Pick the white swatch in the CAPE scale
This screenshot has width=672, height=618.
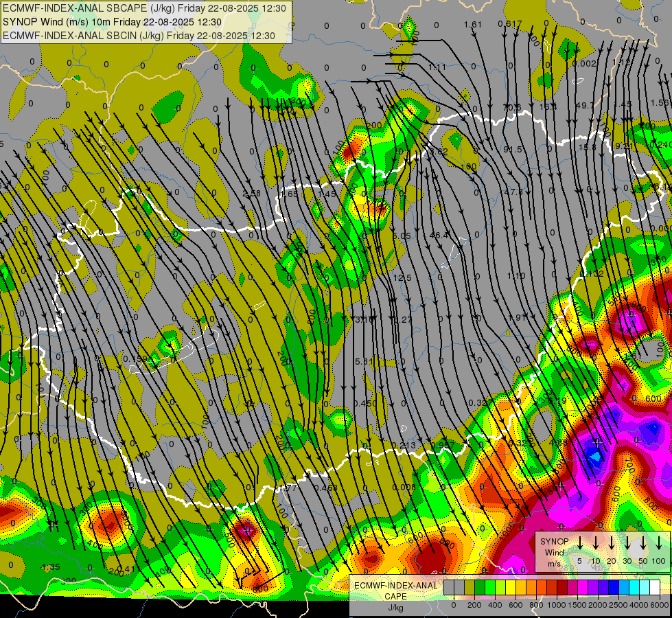tap(654, 587)
